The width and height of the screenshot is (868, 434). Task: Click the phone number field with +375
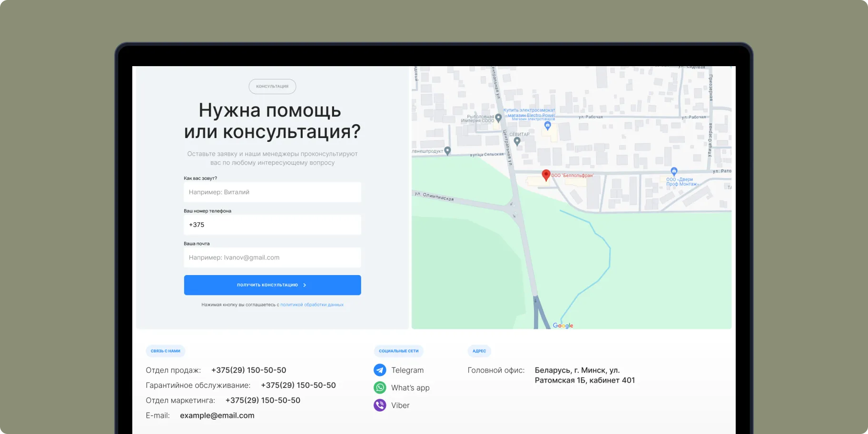click(272, 225)
